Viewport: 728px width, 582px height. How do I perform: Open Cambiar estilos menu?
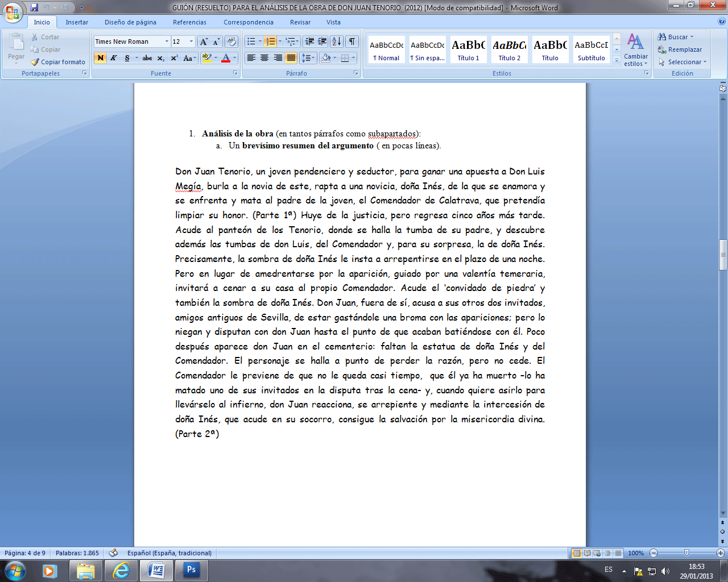click(636, 50)
